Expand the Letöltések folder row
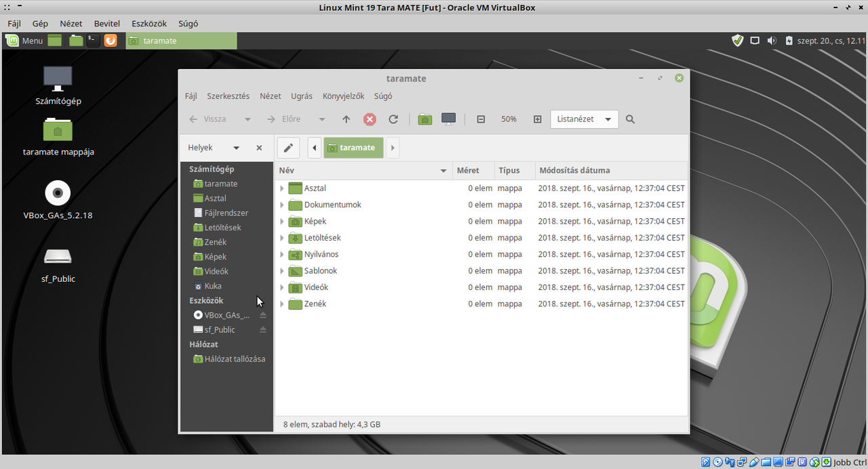This screenshot has height=469, width=868. (281, 238)
